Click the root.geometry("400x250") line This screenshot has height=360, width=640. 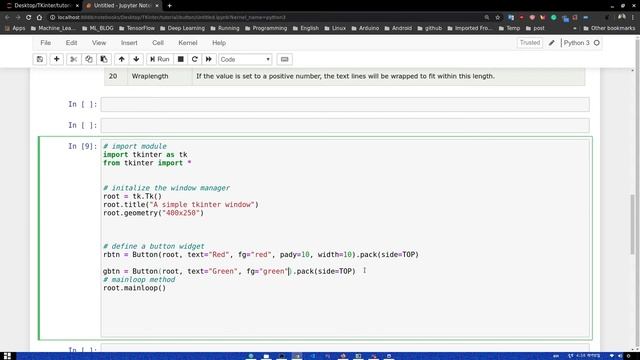click(x=153, y=213)
